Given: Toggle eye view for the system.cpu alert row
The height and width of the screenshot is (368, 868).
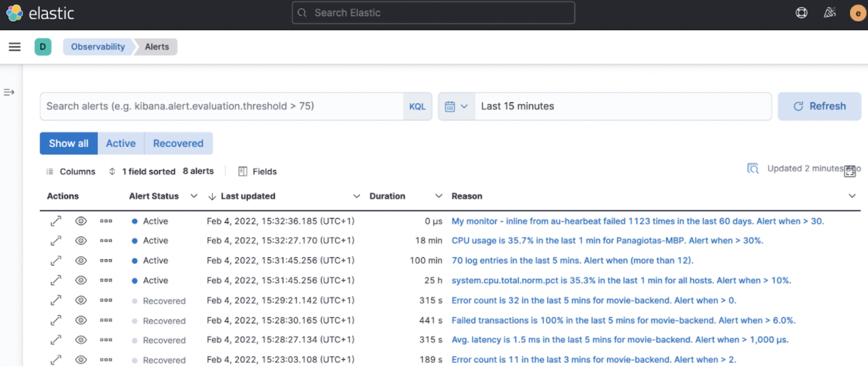Looking at the screenshot, I should click(81, 280).
